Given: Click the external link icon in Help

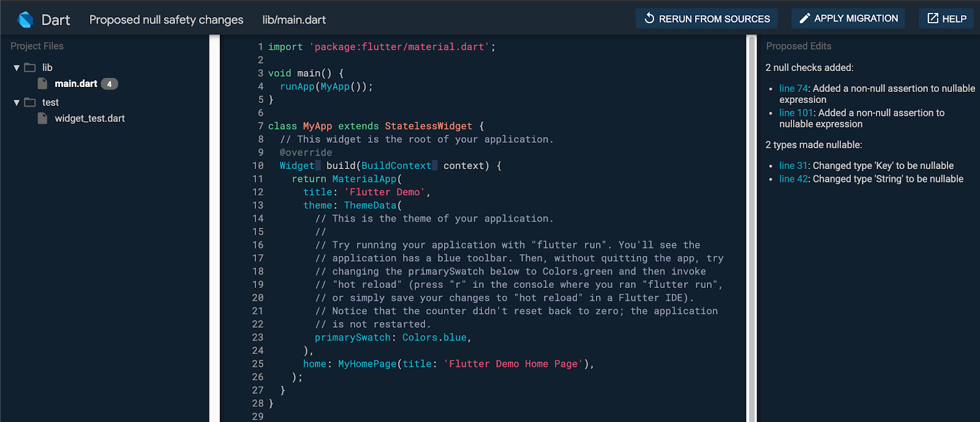Looking at the screenshot, I should point(933,18).
